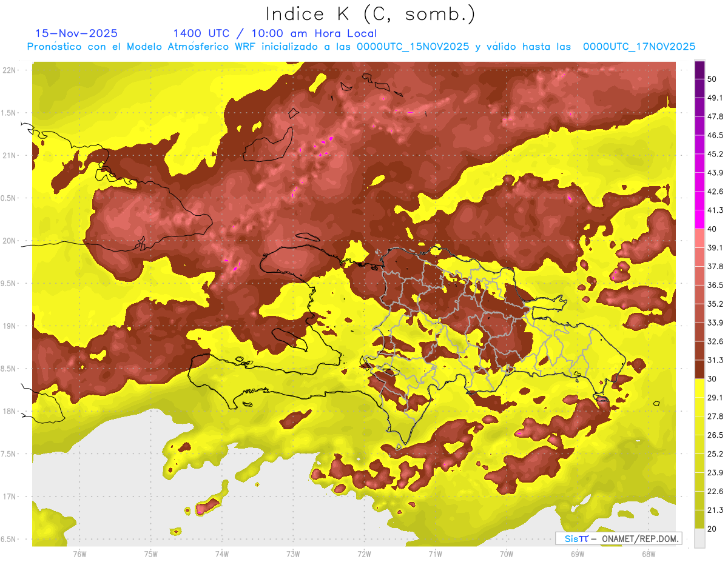Click the 'Pronostico con el Modelo Atmosferico WRF' line
The height and width of the screenshot is (562, 728).
point(361,47)
